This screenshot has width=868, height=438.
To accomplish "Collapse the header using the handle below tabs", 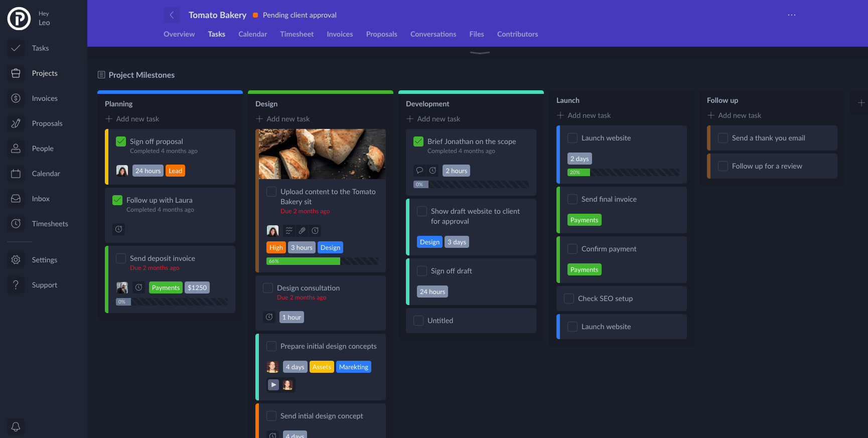I will (x=480, y=53).
